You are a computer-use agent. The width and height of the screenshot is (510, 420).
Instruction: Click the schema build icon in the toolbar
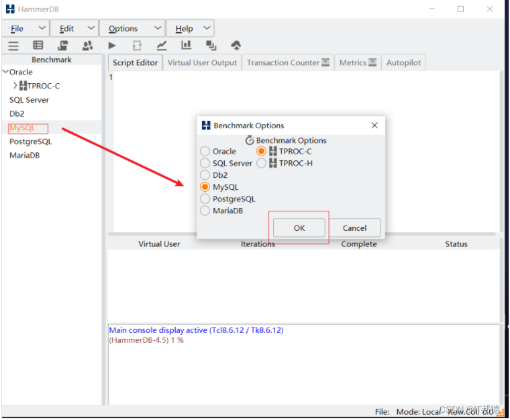pos(62,46)
